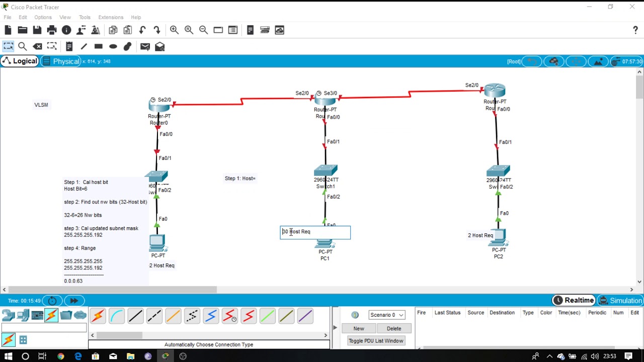644x362 pixels.
Task: Open File Explorer from the taskbar
Action: coord(130,356)
